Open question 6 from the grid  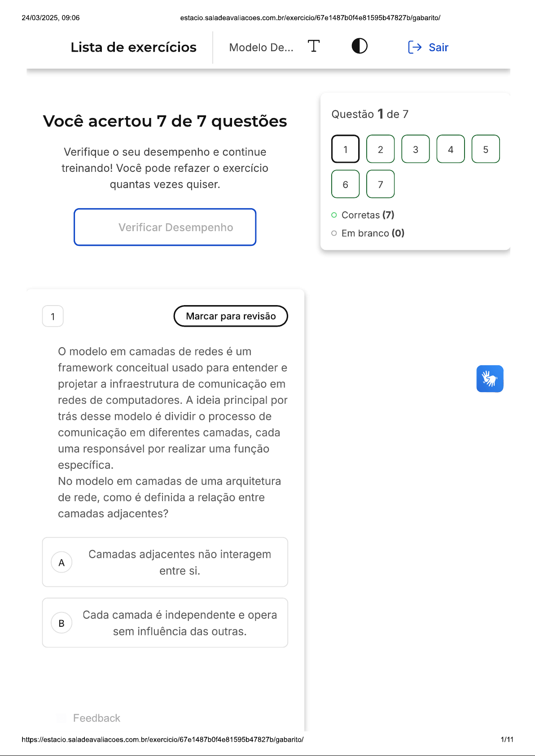[346, 184]
